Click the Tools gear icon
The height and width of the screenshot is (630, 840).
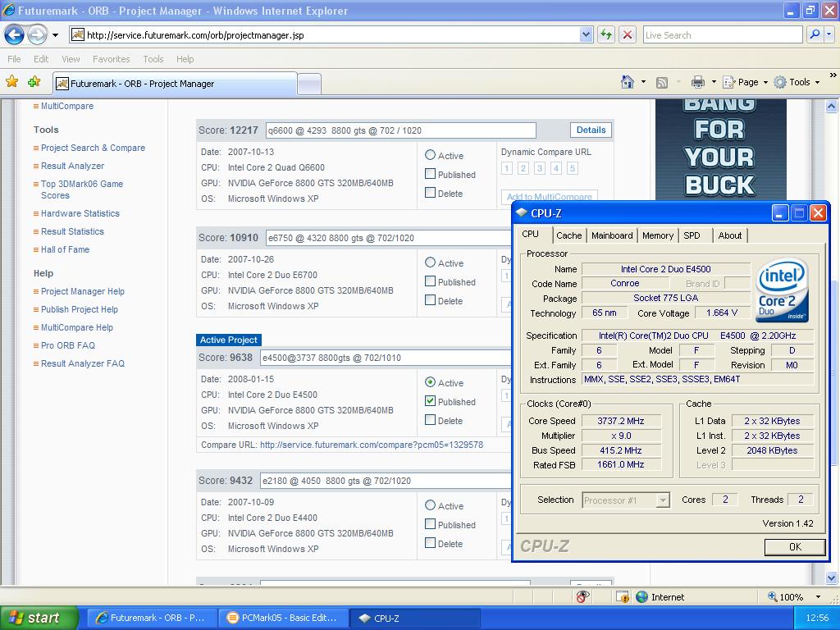[781, 82]
